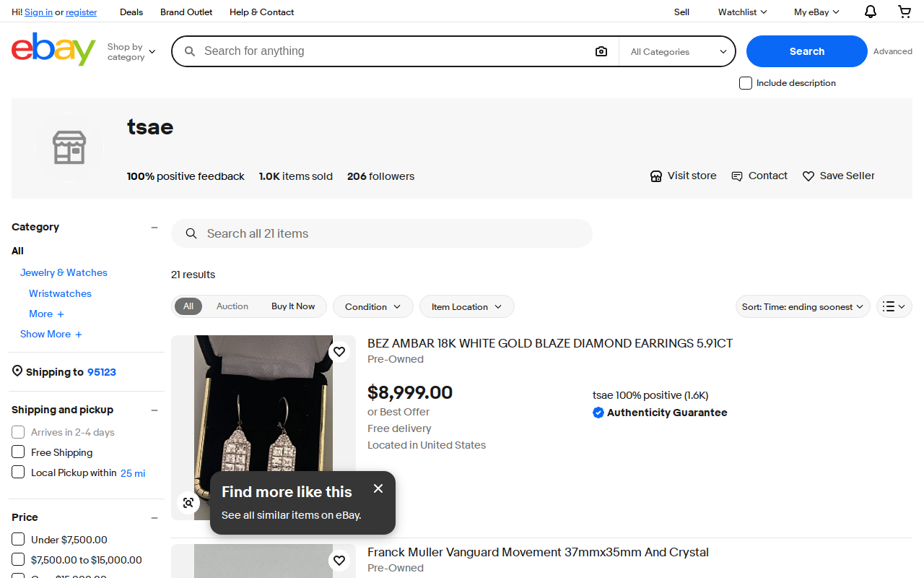Click the Sell link

[681, 12]
